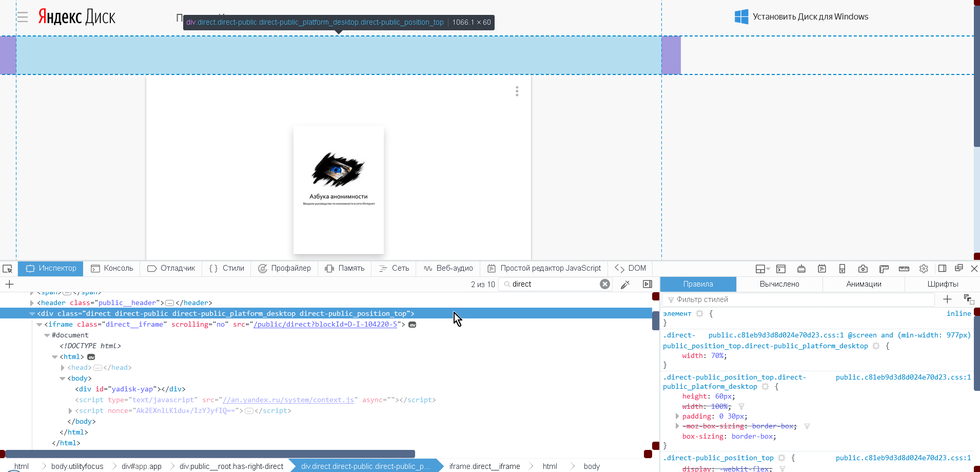Dock DevTools to the side panel

[x=943, y=268]
